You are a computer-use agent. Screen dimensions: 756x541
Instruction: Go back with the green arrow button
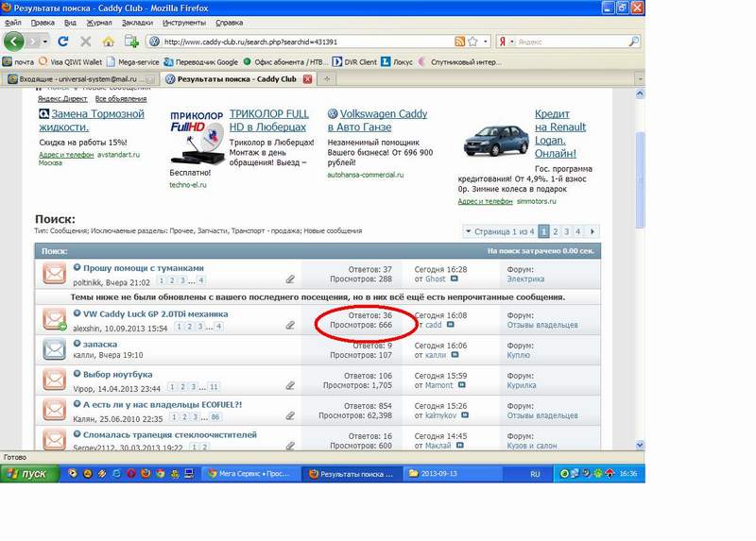coord(13,42)
